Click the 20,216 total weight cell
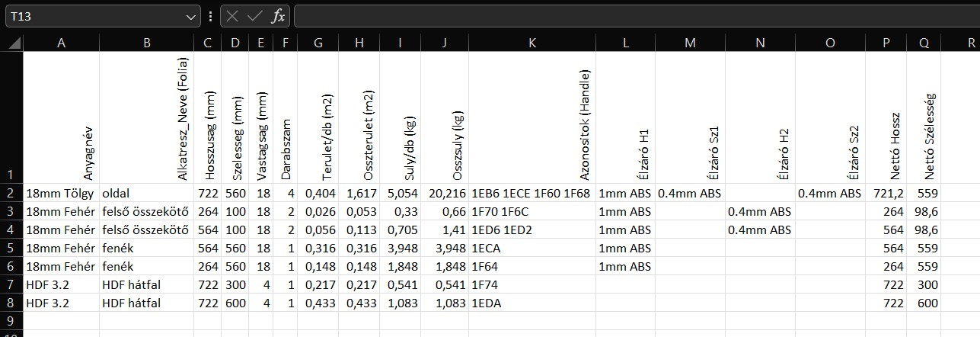Screen dimensions: 980x337 [445, 192]
